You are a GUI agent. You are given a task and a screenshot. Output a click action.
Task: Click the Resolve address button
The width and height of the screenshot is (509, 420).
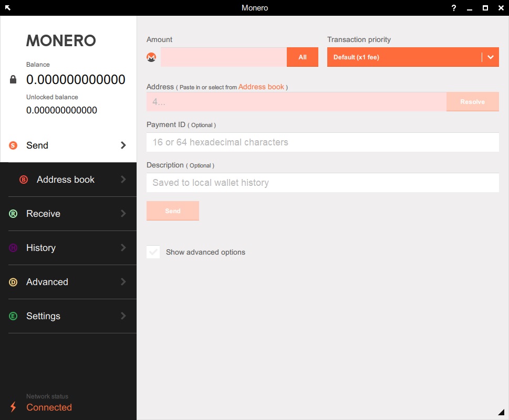473,102
